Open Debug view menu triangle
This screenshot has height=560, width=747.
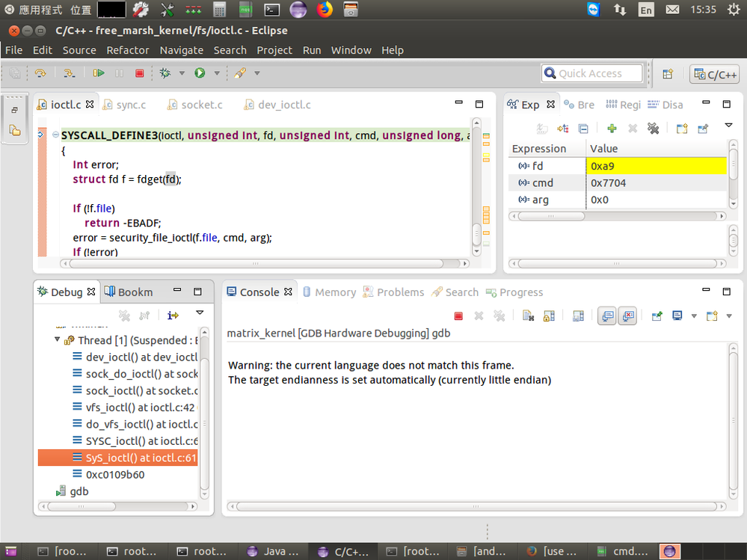click(x=200, y=313)
